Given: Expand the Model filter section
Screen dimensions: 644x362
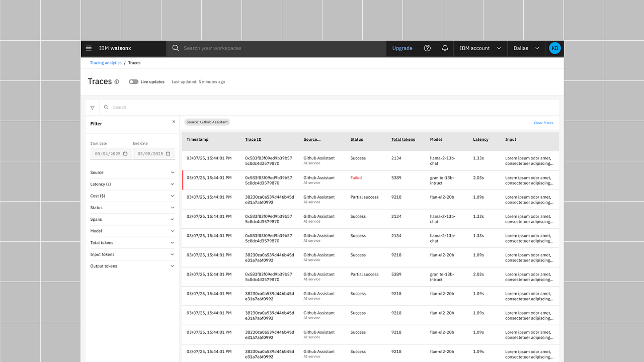Looking at the screenshot, I should (x=132, y=231).
